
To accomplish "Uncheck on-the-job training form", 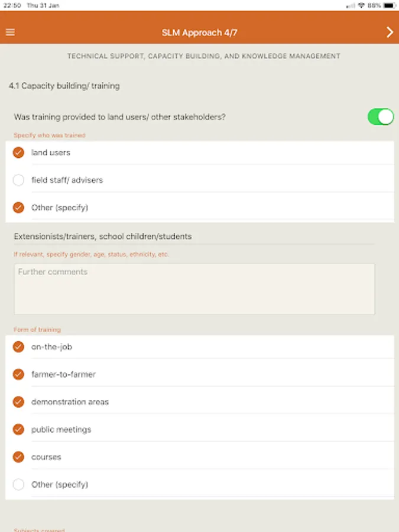I will [19, 347].
